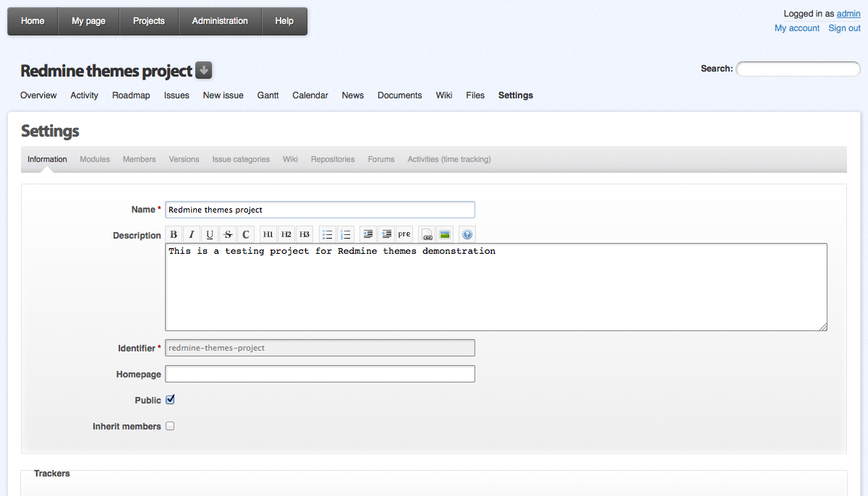The width and height of the screenshot is (868, 496).
Task: Insert a quote with the indent icon
Action: [368, 234]
